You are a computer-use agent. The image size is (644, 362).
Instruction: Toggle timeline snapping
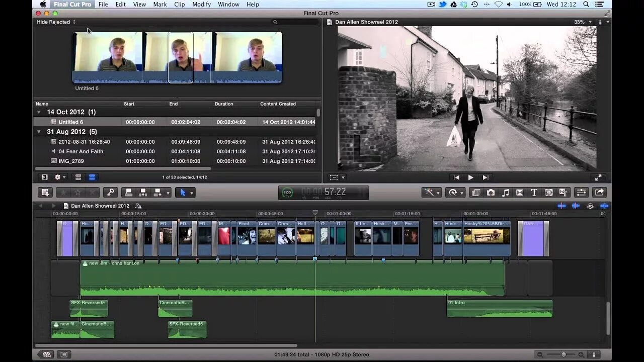pyautogui.click(x=604, y=206)
